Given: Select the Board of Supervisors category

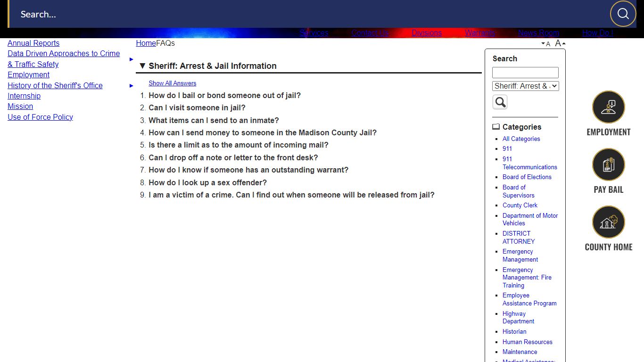Looking at the screenshot, I should (518, 191).
